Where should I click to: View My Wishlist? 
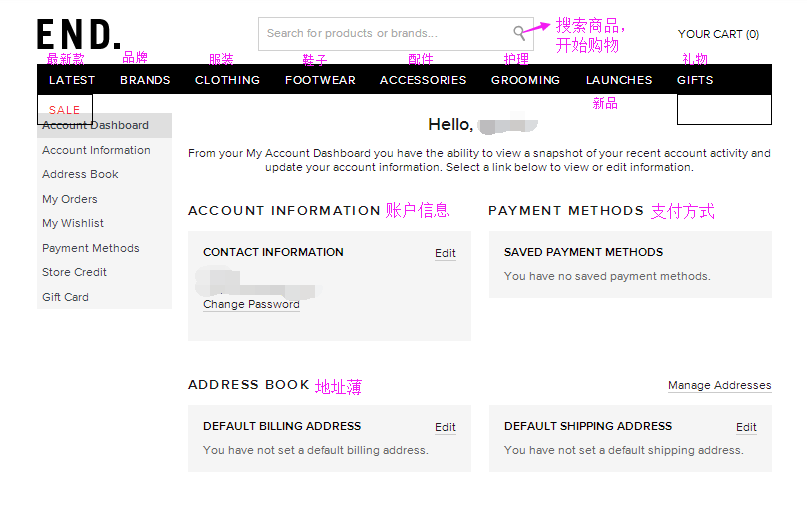pyautogui.click(x=73, y=223)
